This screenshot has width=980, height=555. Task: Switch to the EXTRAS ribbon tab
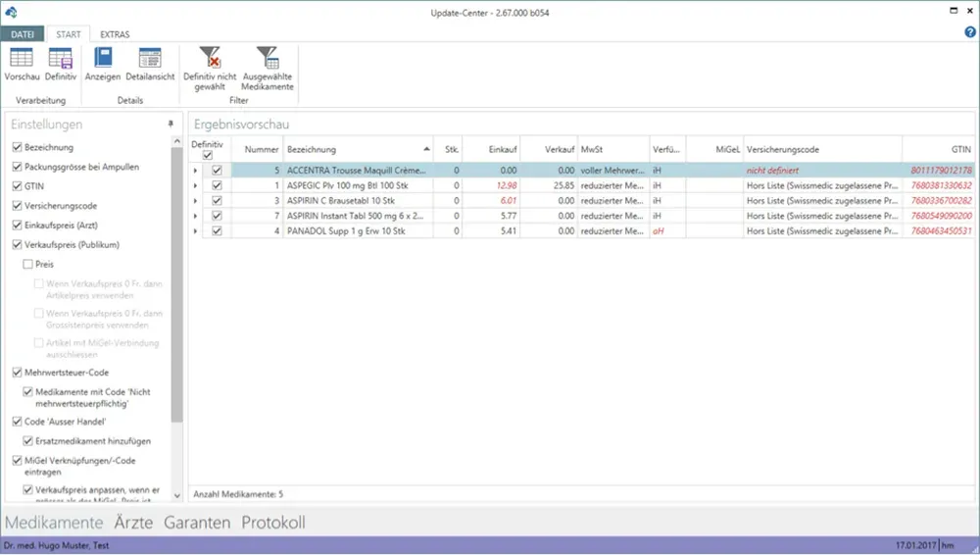point(115,34)
